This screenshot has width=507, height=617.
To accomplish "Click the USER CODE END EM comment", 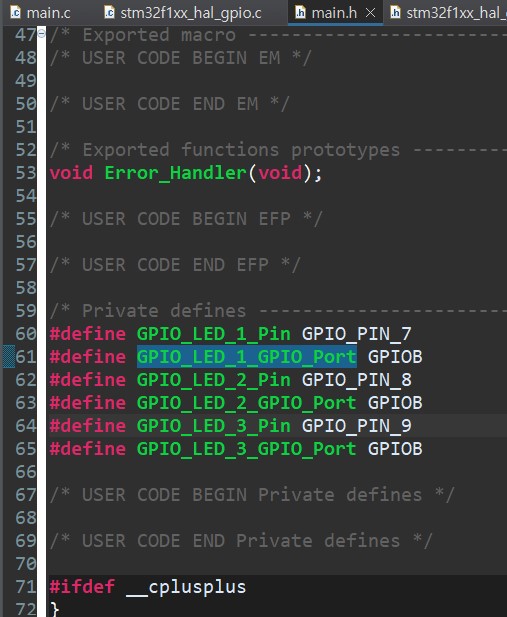I will [x=170, y=104].
